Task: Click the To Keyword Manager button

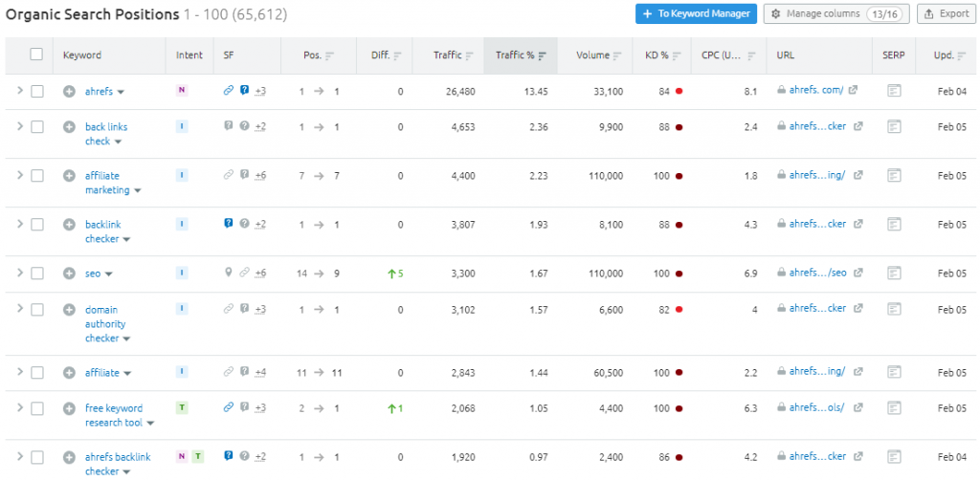Action: 697,13
